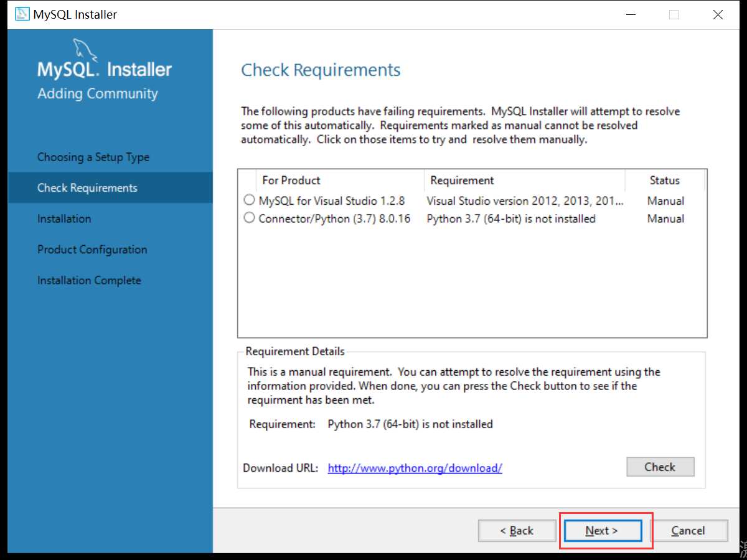Click the Adding Community subtitle
The height and width of the screenshot is (560, 747).
pos(98,94)
